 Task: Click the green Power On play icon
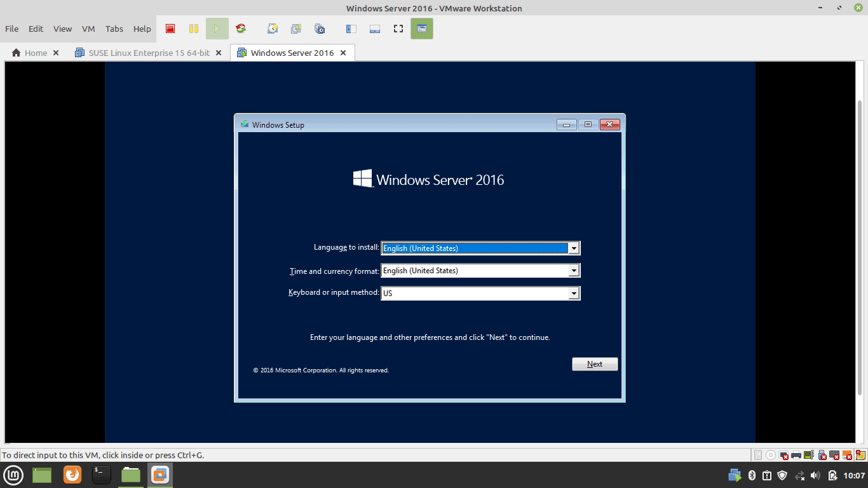(x=217, y=29)
